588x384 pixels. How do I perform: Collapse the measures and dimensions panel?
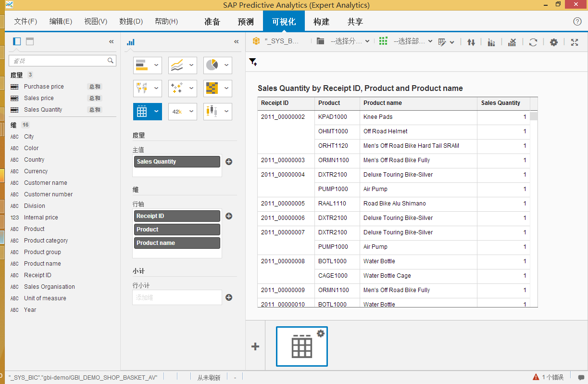point(112,42)
